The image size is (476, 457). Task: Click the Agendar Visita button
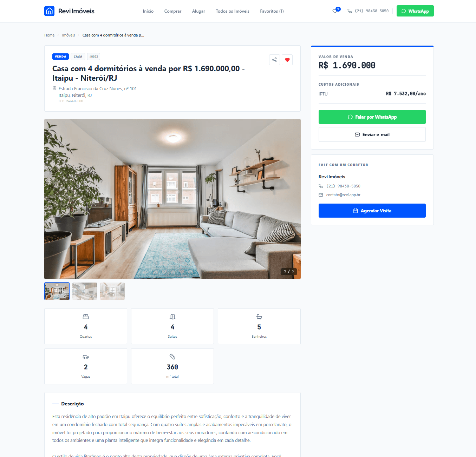pos(372,211)
